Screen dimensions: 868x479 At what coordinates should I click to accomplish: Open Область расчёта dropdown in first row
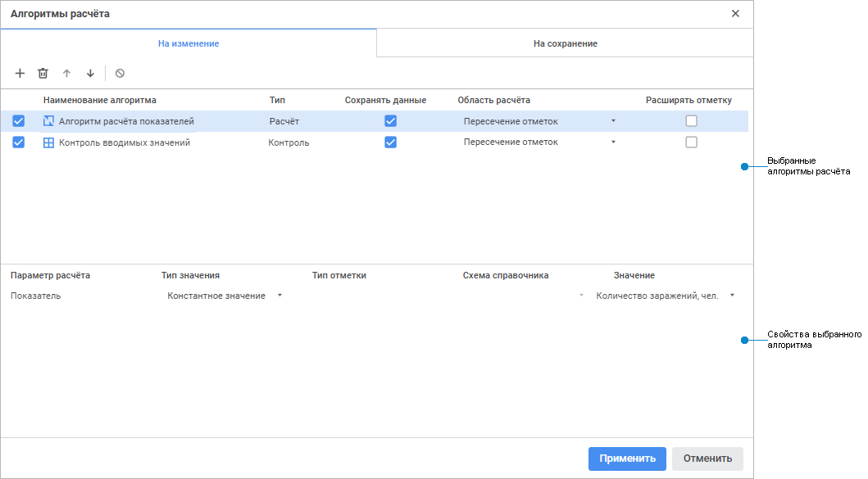click(613, 121)
